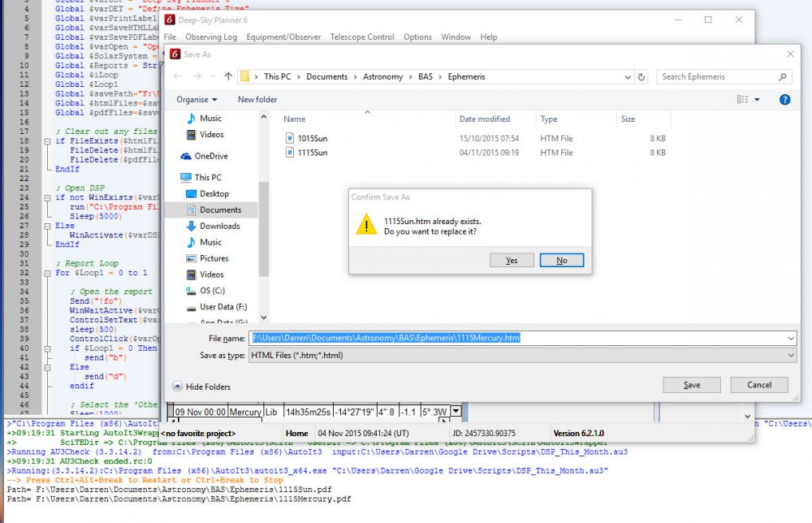Click the change view icon
The height and width of the screenshot is (523, 812).
pos(743,99)
